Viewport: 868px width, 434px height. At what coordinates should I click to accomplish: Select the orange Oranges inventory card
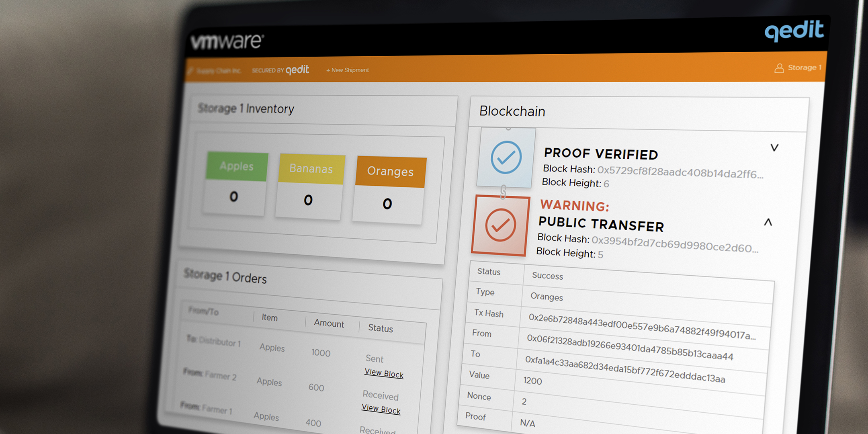coord(389,190)
